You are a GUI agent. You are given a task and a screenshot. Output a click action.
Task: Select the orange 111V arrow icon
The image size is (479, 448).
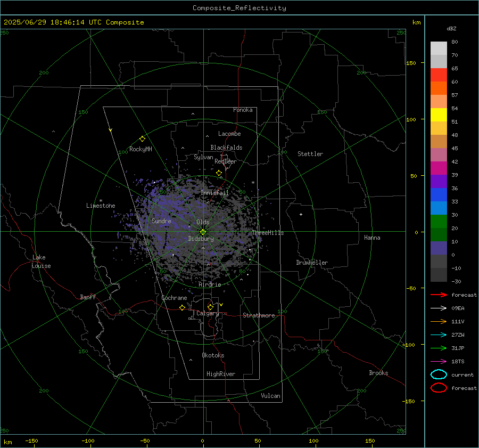439,321
